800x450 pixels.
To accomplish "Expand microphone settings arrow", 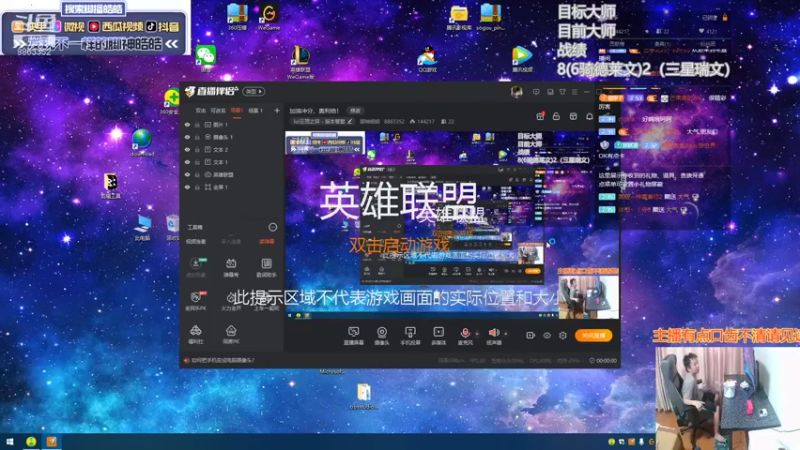I will tap(477, 334).
